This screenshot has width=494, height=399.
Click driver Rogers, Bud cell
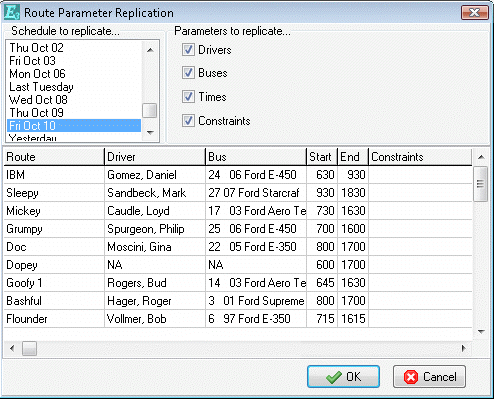coord(155,283)
